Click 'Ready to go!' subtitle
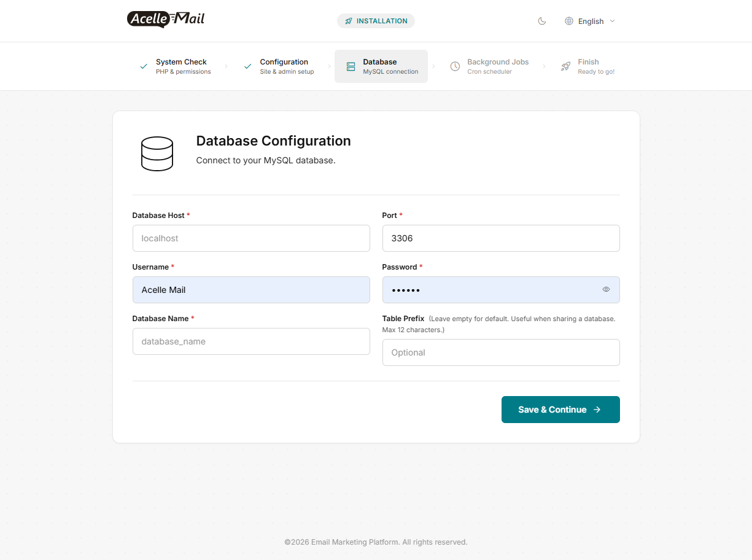Viewport: 752px width, 560px height. 596,72
